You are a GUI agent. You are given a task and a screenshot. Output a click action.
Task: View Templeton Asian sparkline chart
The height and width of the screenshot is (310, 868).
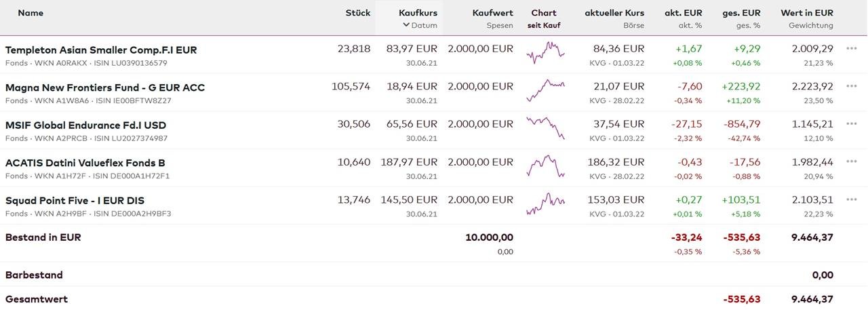545,52
